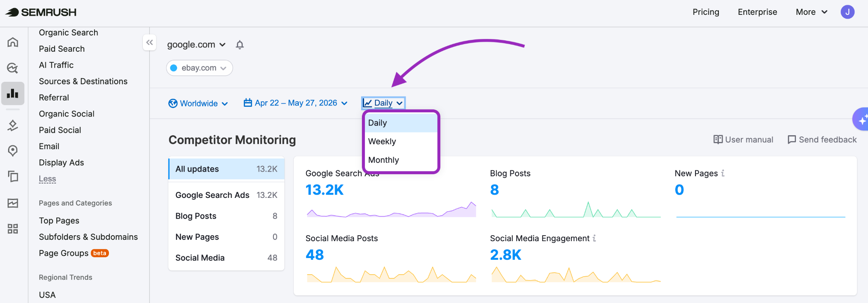Screen dimensions: 868x303
Task: Go to Subfolders & Subdomains in sidebar
Action: [88, 237]
